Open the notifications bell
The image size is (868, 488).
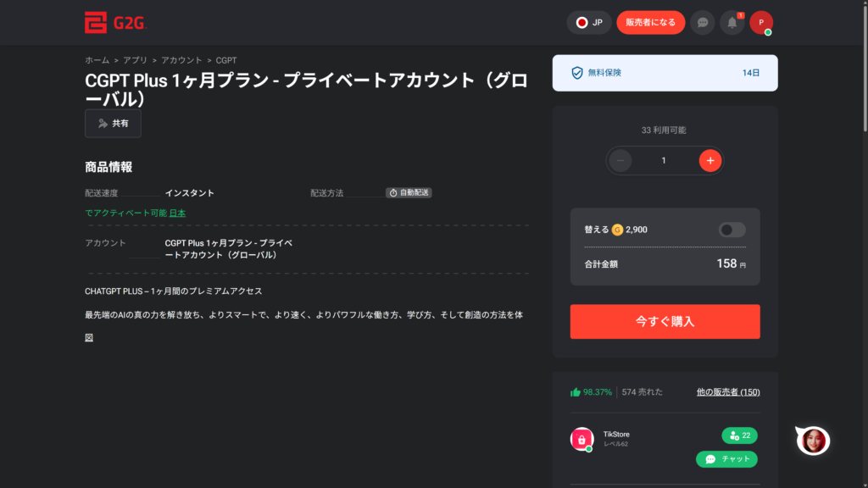pyautogui.click(x=732, y=23)
